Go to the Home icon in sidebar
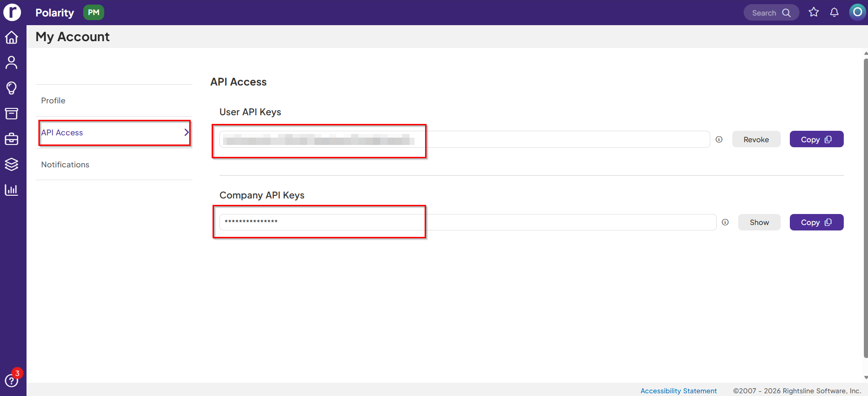This screenshot has width=868, height=396. pyautogui.click(x=11, y=37)
